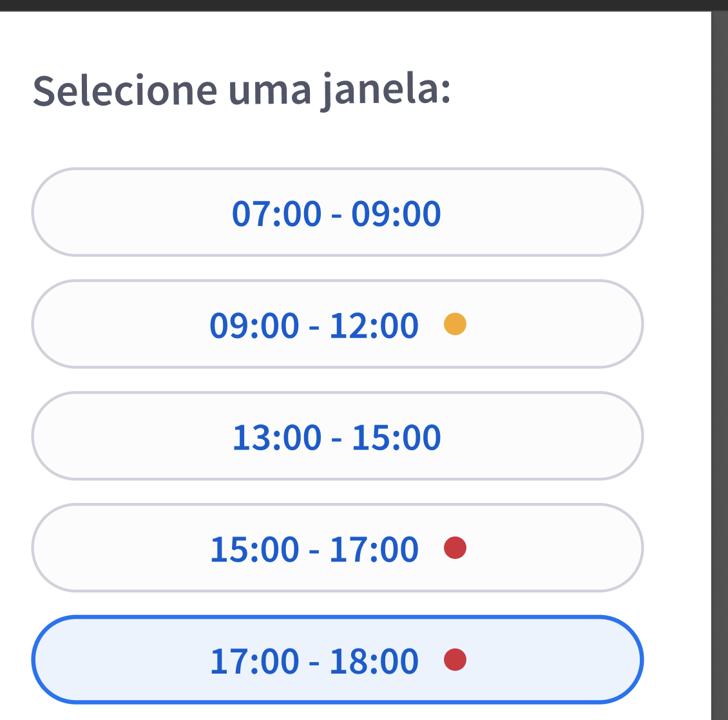Screen dimensions: 728x720
Task: Pick the only afternoon slot without a dot
Action: pos(337,436)
